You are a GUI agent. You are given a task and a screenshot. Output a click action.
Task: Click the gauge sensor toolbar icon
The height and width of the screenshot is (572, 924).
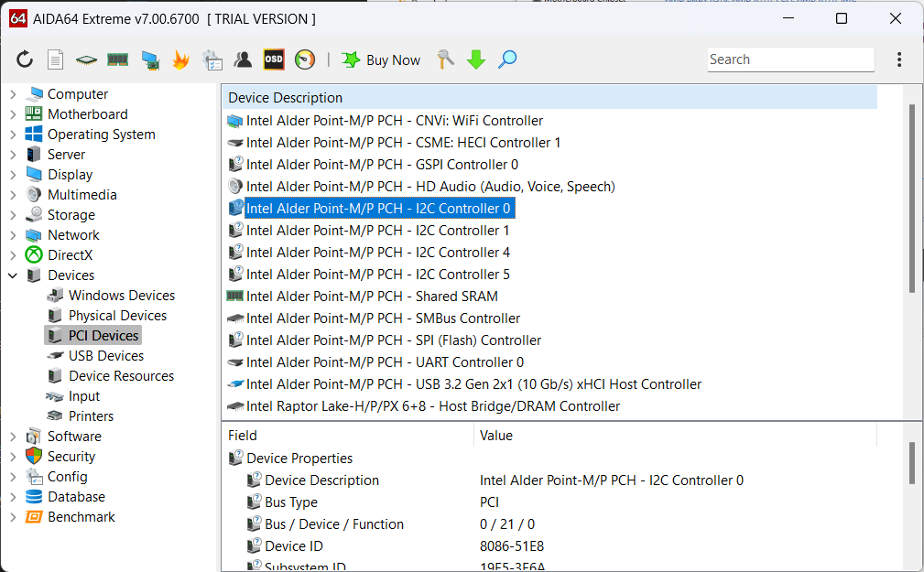[x=305, y=59]
